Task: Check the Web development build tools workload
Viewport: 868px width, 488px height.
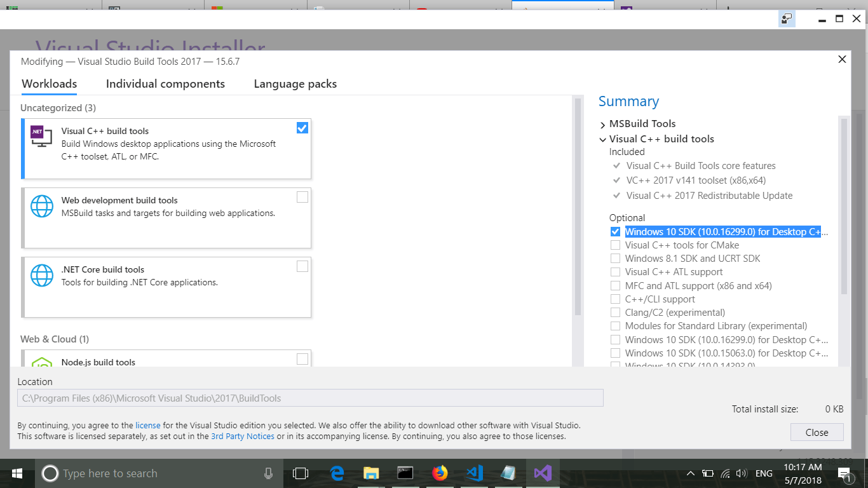Action: click(302, 197)
